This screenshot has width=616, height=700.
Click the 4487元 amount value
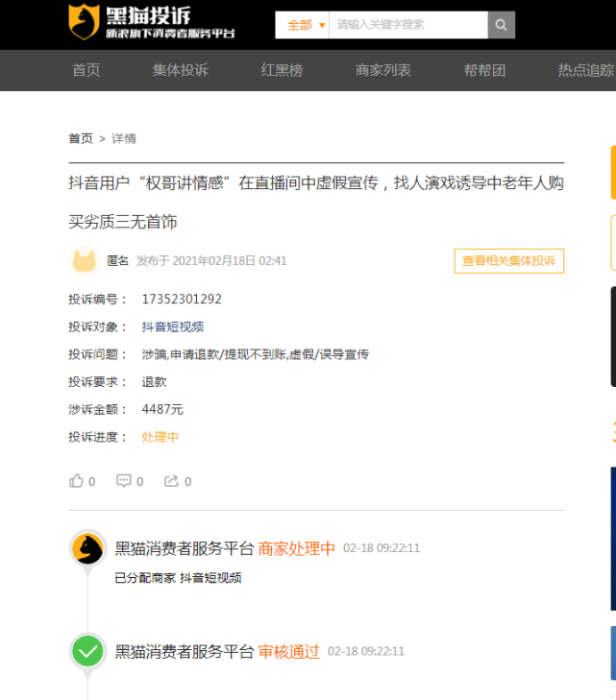[x=162, y=409]
